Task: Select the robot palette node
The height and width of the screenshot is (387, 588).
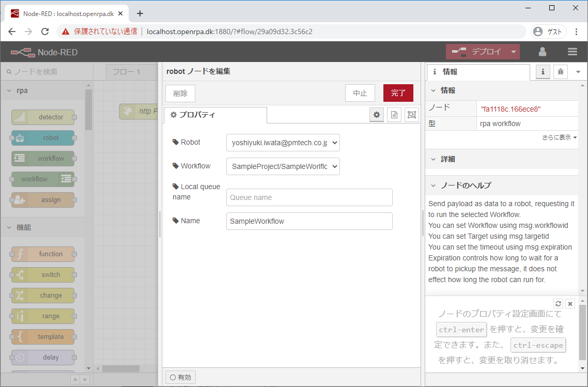Action: (x=43, y=137)
